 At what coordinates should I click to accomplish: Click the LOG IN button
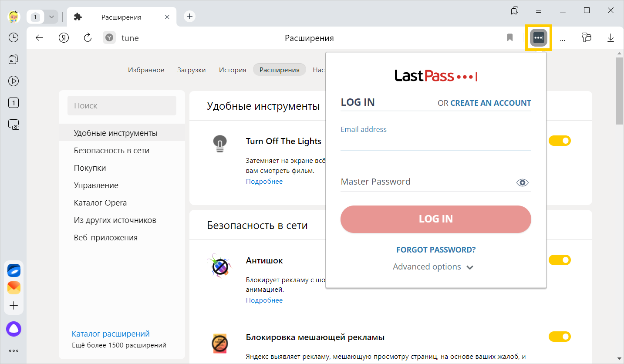point(435,219)
